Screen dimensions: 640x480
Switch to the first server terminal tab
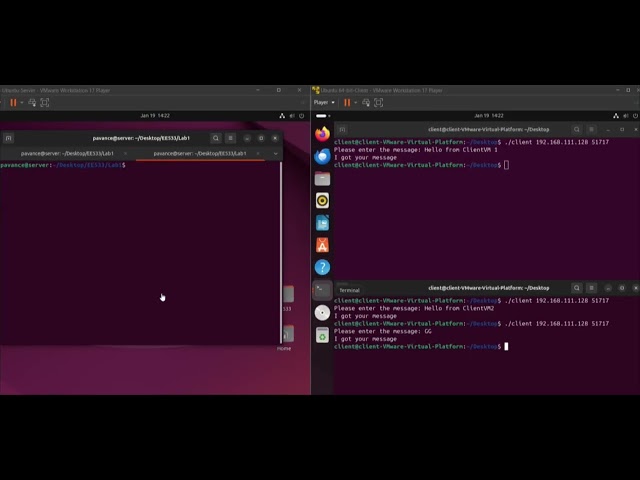(x=67, y=153)
